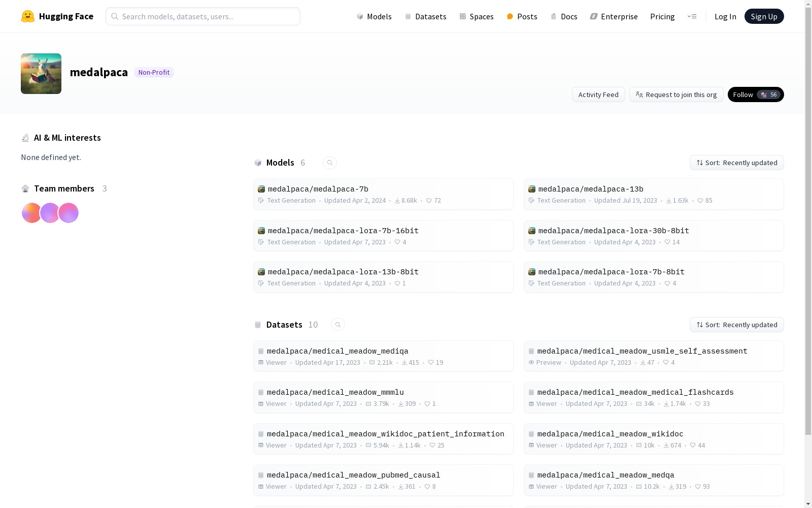This screenshot has width=812, height=508.
Task: Open dataset medical_meadow_wikidoc
Action: [x=654, y=439]
